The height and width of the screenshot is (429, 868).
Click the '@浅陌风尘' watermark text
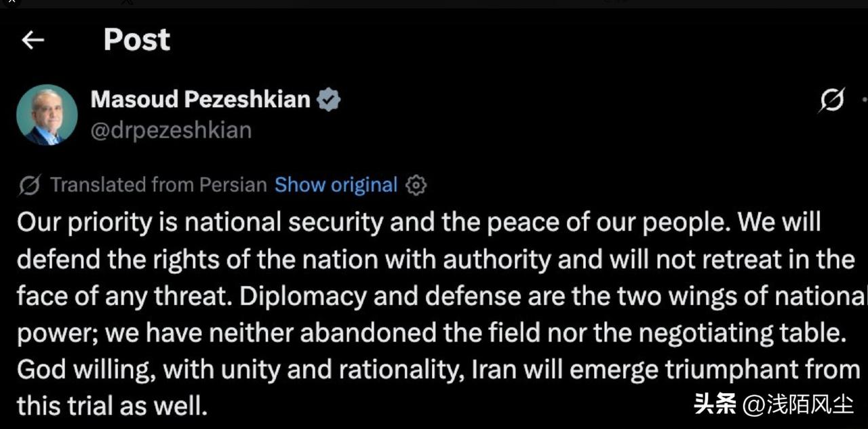[x=797, y=405]
